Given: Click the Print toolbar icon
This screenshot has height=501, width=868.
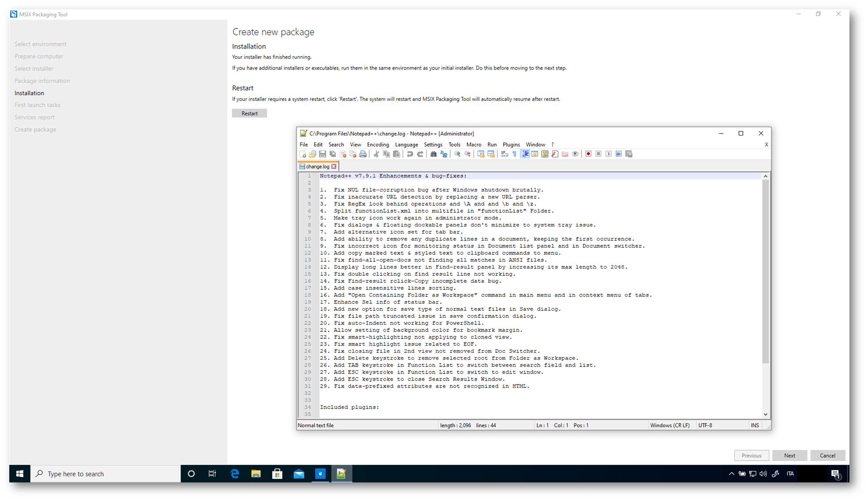Looking at the screenshot, I should pos(363,154).
